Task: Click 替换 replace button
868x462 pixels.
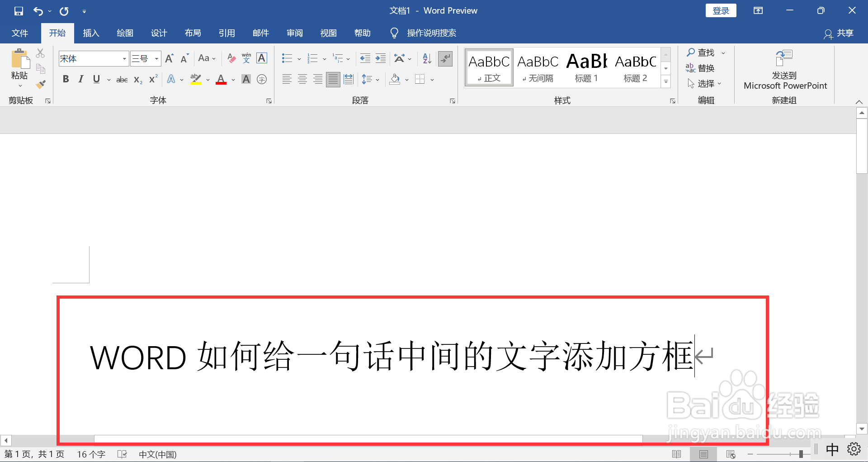Action: coord(700,68)
